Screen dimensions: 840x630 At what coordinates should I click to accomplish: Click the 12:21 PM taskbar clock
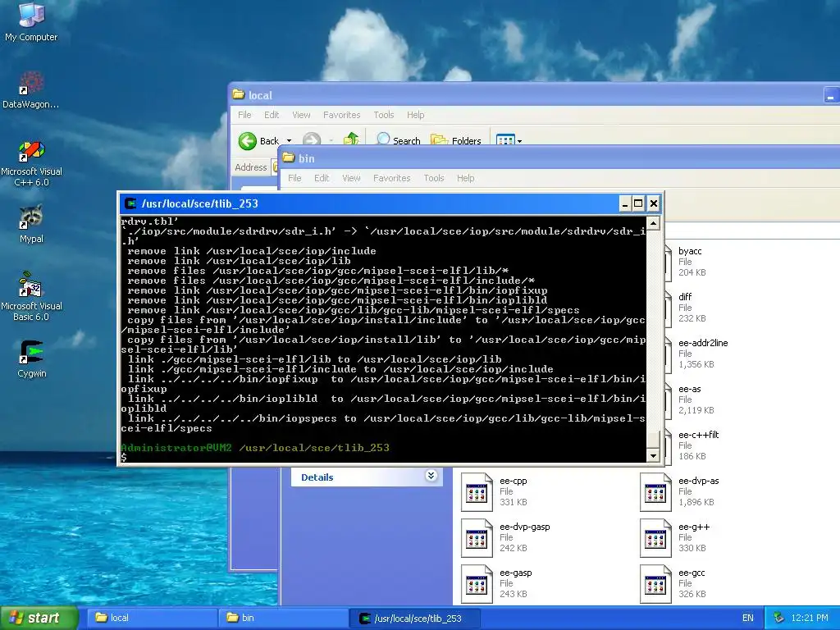click(810, 618)
